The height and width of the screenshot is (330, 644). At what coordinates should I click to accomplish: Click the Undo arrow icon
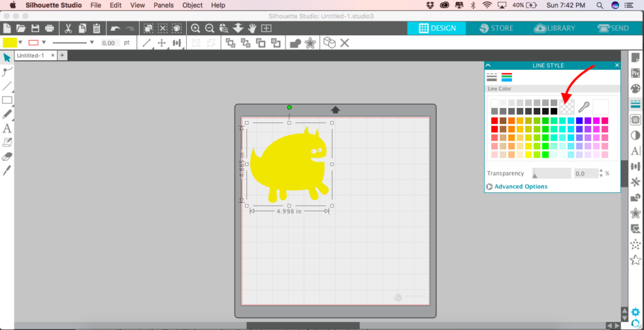[x=115, y=28]
